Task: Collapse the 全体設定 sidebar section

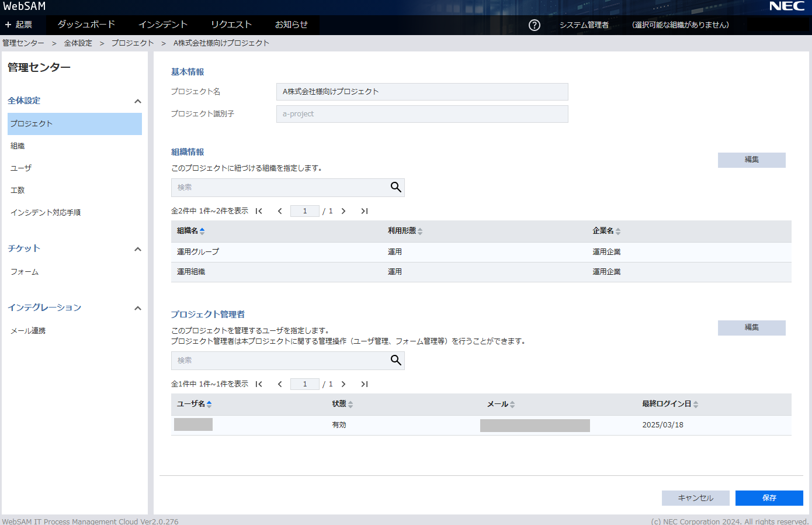Action: (x=138, y=101)
